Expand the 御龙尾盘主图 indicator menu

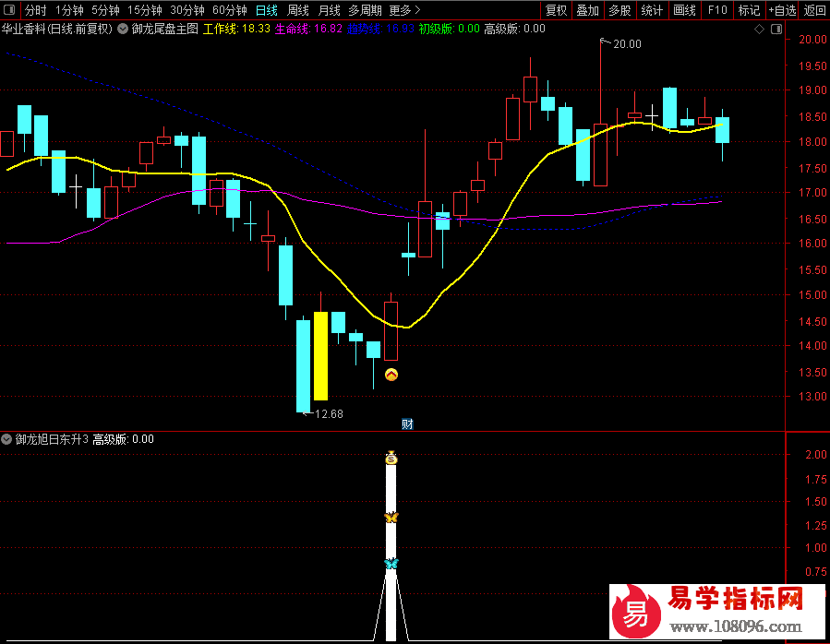pyautogui.click(x=123, y=30)
